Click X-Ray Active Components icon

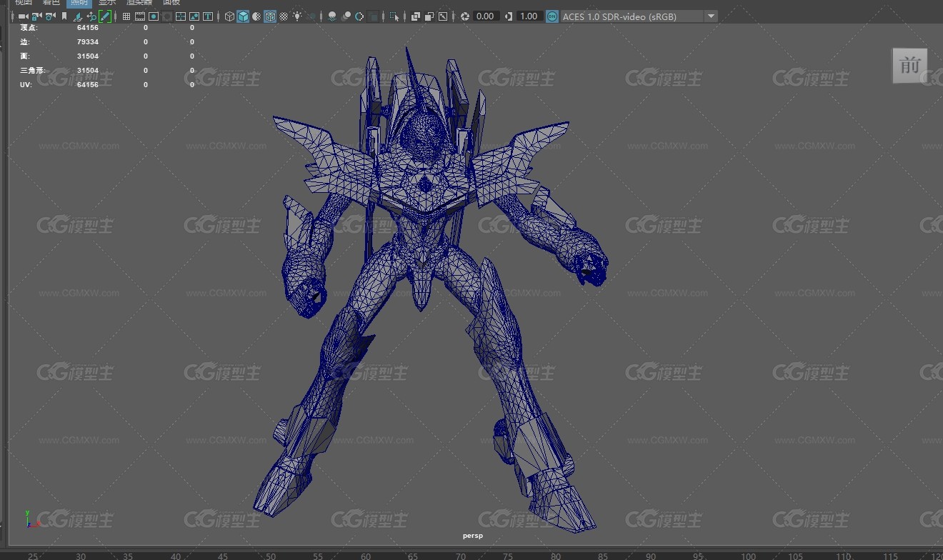point(429,16)
